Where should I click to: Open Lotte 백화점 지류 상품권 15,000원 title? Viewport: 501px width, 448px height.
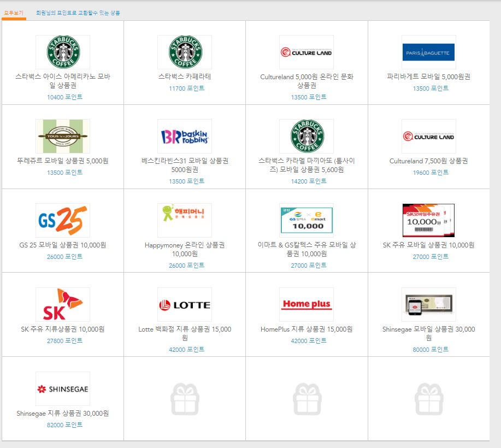[x=185, y=333]
